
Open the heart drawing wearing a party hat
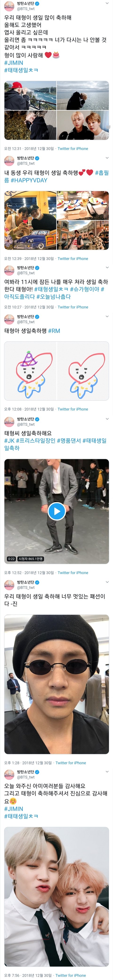click(30, 371)
